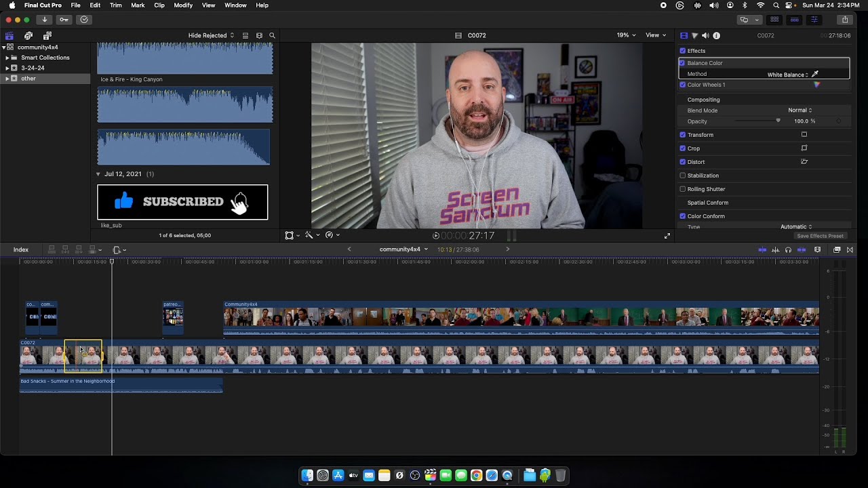This screenshot has width=868, height=488.
Task: Open the Audio inspector speaker icon
Action: [705, 35]
